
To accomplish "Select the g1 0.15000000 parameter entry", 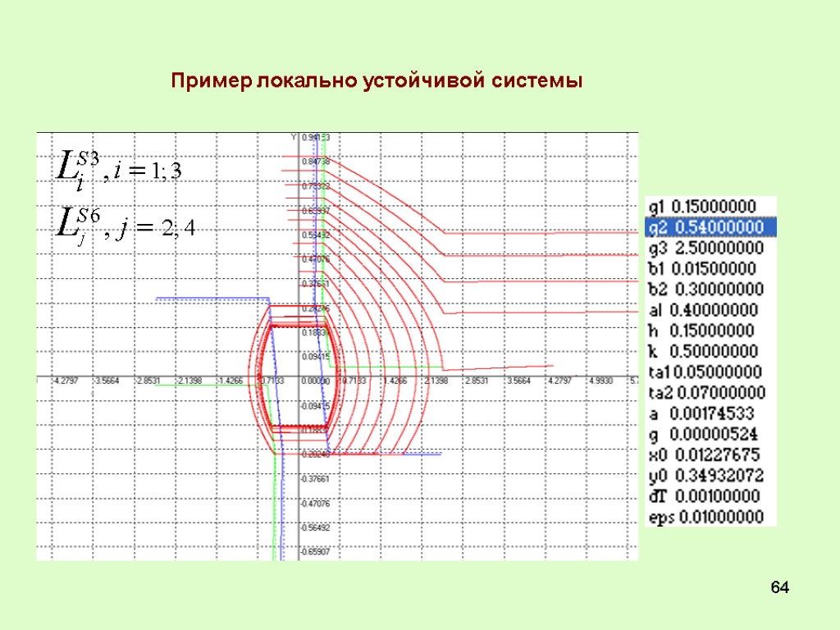I will (x=707, y=205).
